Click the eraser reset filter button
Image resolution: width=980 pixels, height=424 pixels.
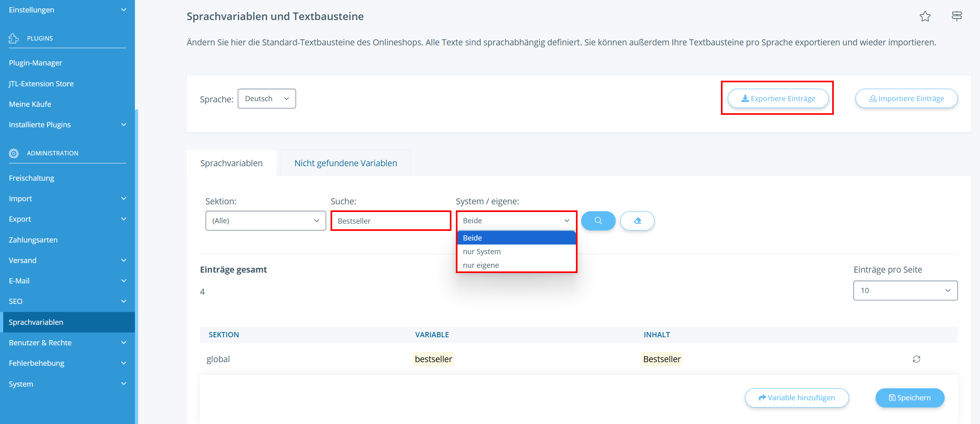pos(637,220)
